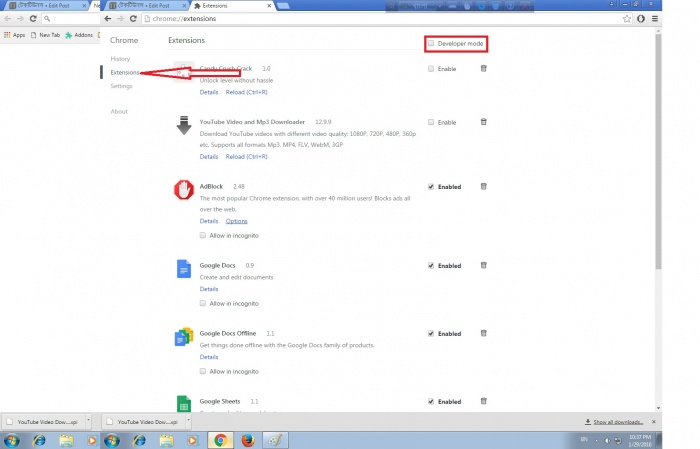This screenshot has width=700, height=449.
Task: Reload (Ctrl+R) the YouTube downloader extension
Action: tap(246, 157)
